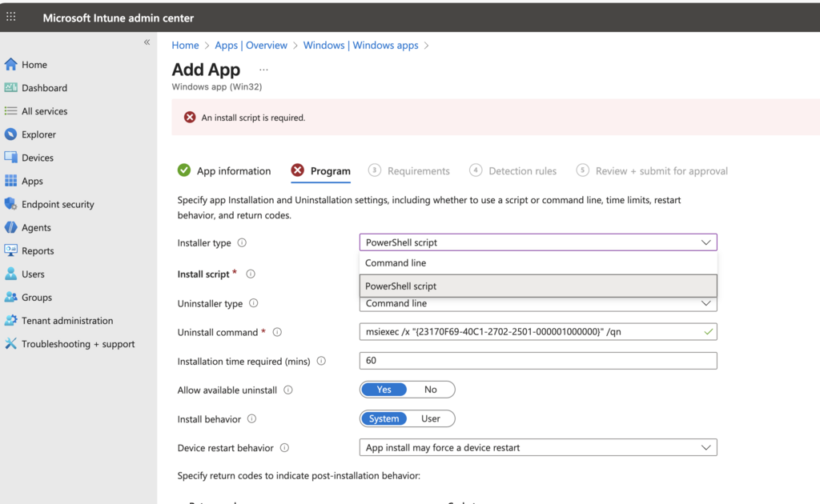Click the Dashboard icon in sidebar
The width and height of the screenshot is (820, 504).
tap(10, 88)
